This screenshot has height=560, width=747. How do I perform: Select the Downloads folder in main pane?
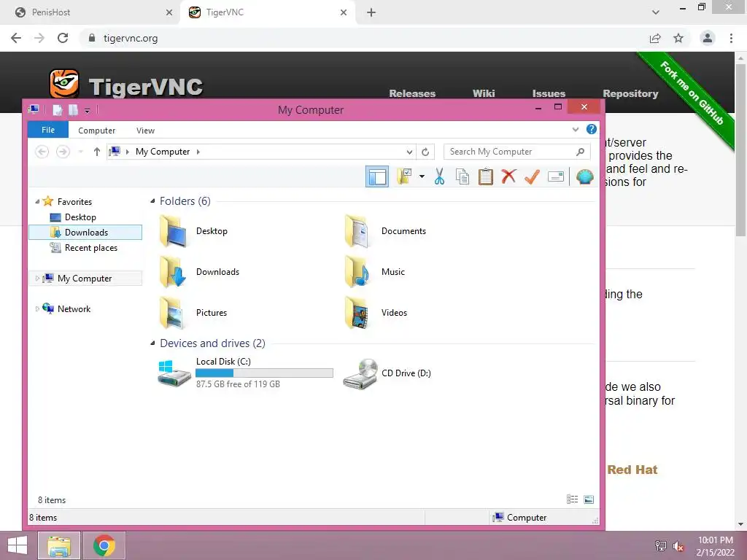click(x=199, y=272)
